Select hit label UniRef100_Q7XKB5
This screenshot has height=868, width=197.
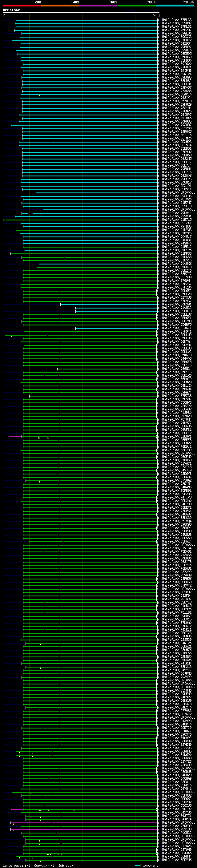176,91
